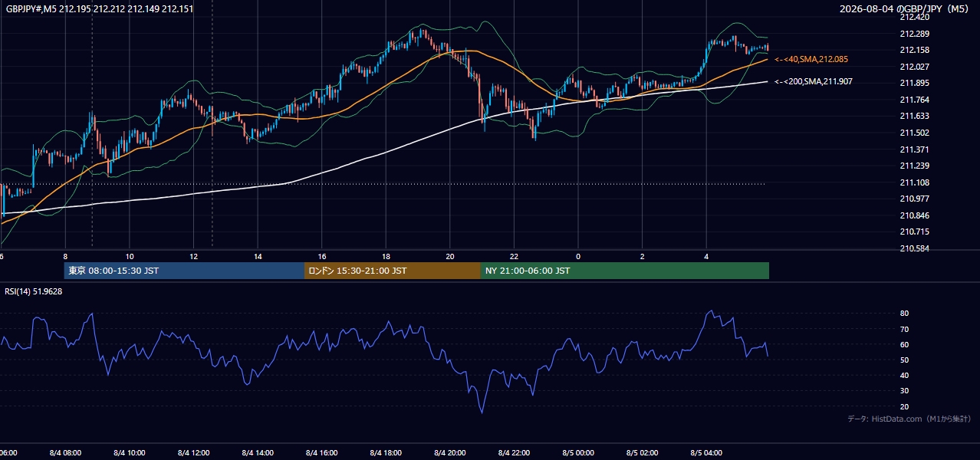Click the 8/4 18:00 bottom timestamp
The width and height of the screenshot is (980, 460).
(x=385, y=452)
